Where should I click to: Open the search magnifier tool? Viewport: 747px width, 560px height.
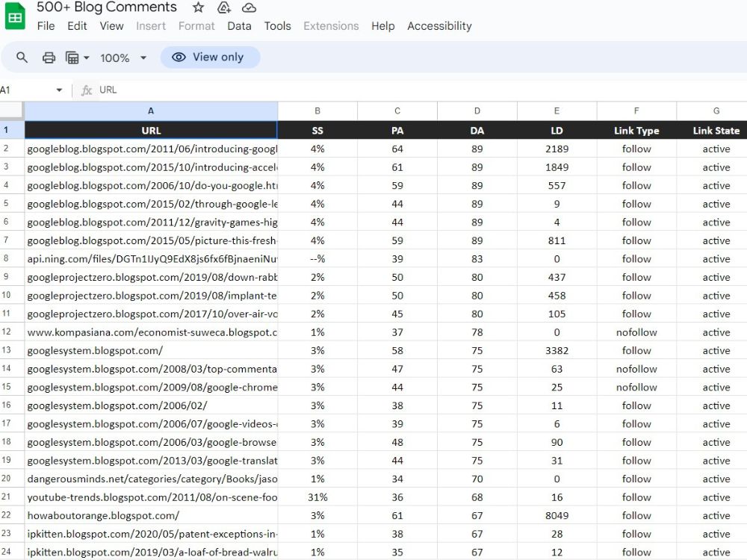(22, 57)
